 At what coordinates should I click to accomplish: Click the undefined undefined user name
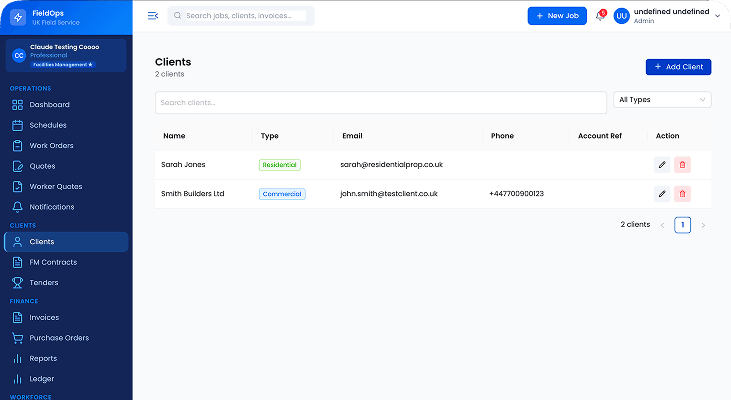point(671,12)
